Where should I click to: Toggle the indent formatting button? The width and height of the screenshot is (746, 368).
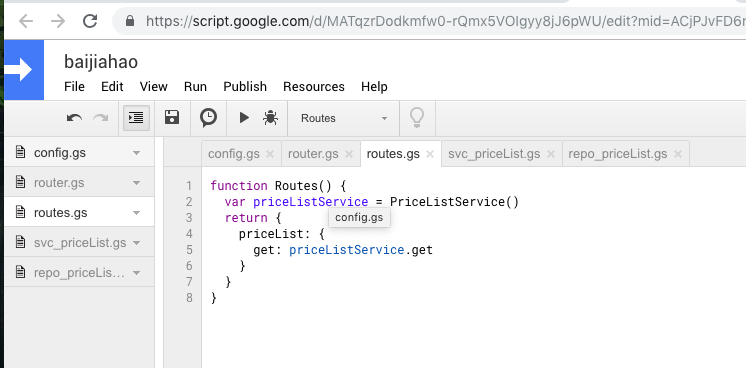pyautogui.click(x=136, y=118)
